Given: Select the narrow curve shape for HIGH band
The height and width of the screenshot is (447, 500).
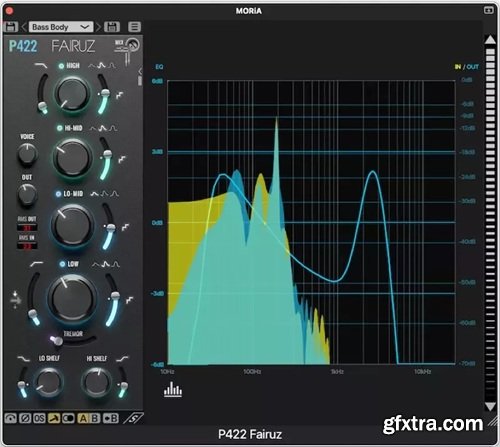Looking at the screenshot, I should tap(111, 66).
